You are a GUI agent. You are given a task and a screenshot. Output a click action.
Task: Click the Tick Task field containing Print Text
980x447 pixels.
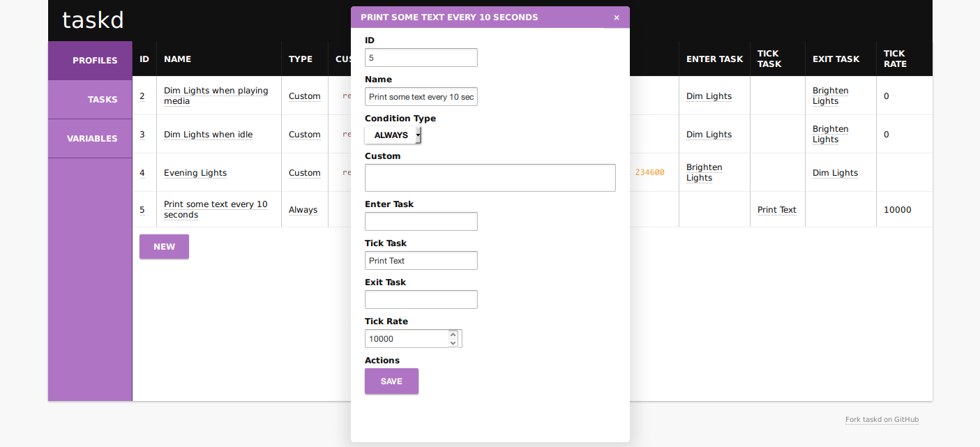coord(421,261)
